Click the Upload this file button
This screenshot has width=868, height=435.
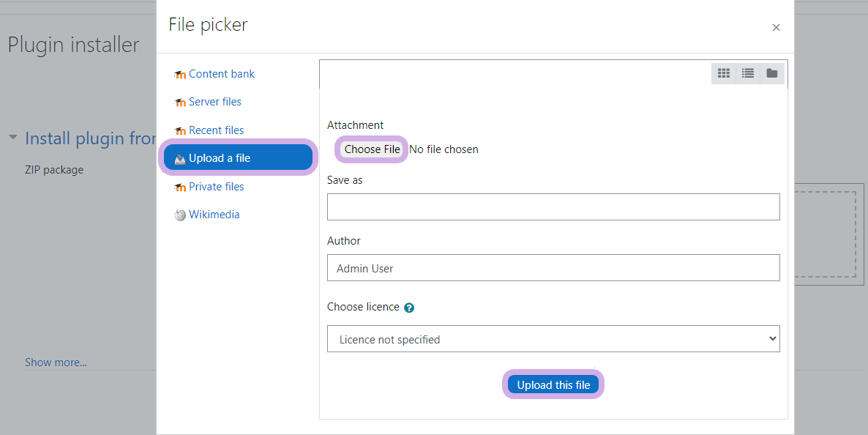coord(553,385)
